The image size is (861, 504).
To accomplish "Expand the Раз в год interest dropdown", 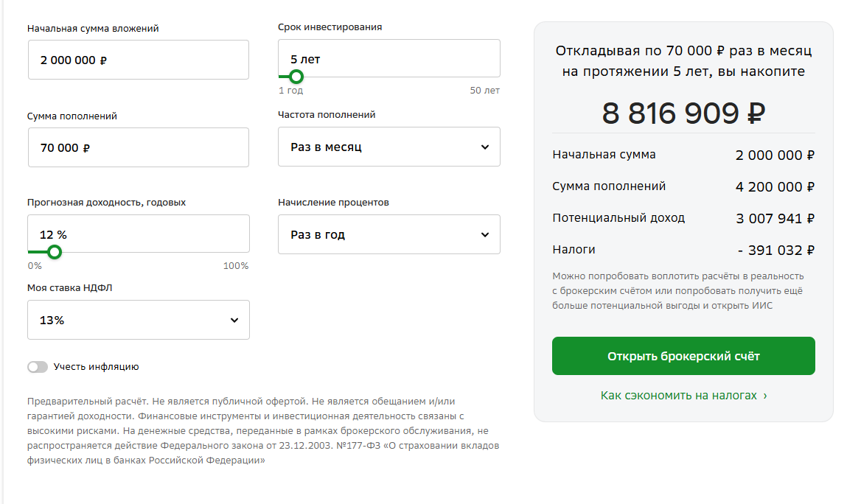I will coord(388,234).
